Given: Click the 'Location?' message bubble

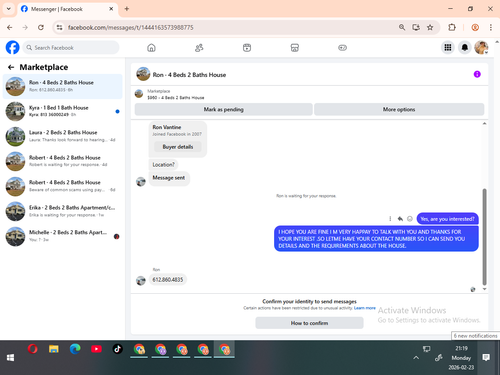Looking at the screenshot, I should tap(163, 165).
